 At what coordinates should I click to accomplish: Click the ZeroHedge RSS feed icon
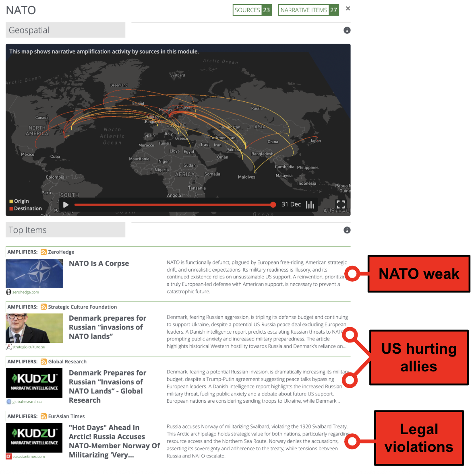point(43,252)
